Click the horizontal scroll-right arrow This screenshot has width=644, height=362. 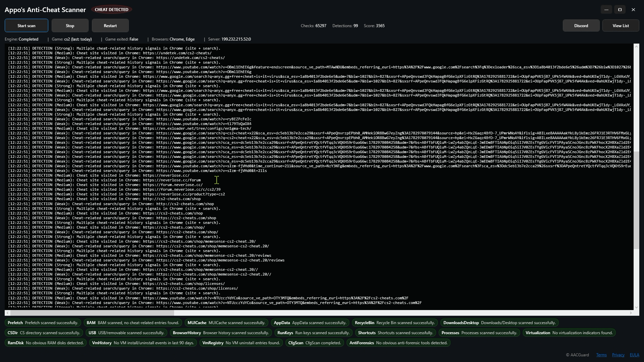pyautogui.click(x=631, y=313)
